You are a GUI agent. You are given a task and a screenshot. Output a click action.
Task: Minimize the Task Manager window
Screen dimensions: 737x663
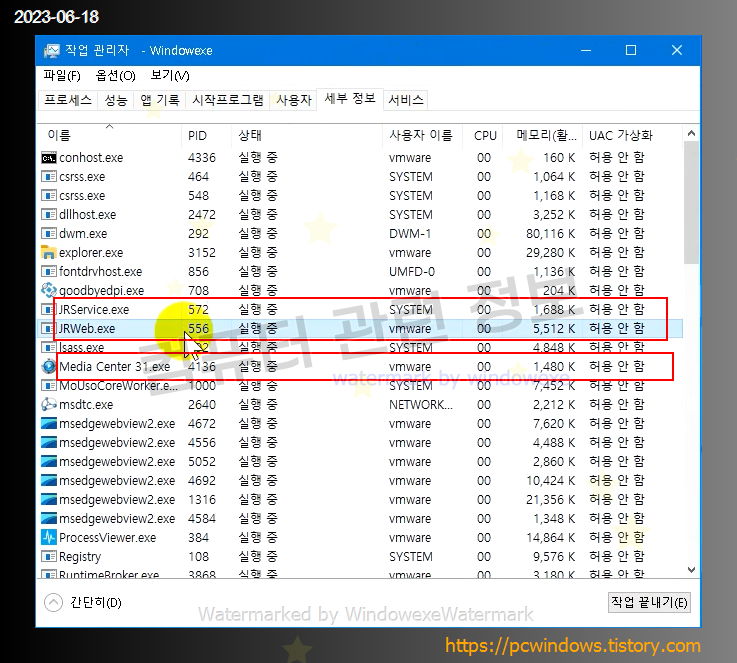tap(586, 50)
